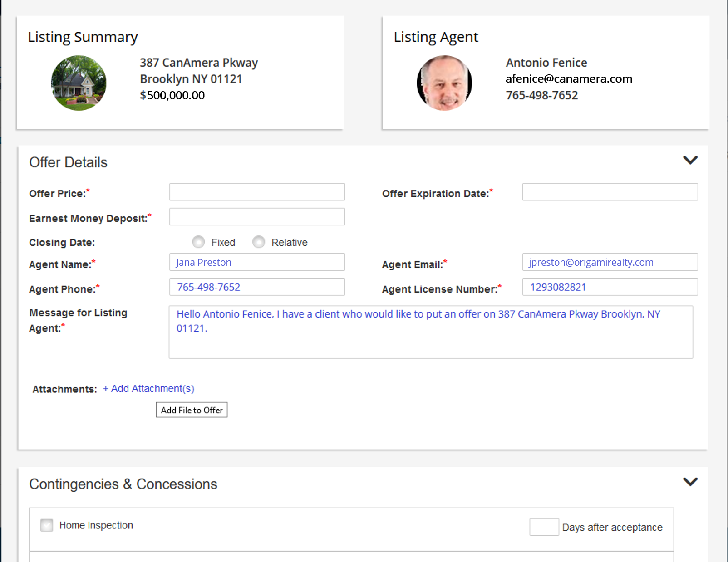Collapse the Contingencies & Concessions section chevron
Image resolution: width=728 pixels, height=562 pixels.
(x=690, y=481)
